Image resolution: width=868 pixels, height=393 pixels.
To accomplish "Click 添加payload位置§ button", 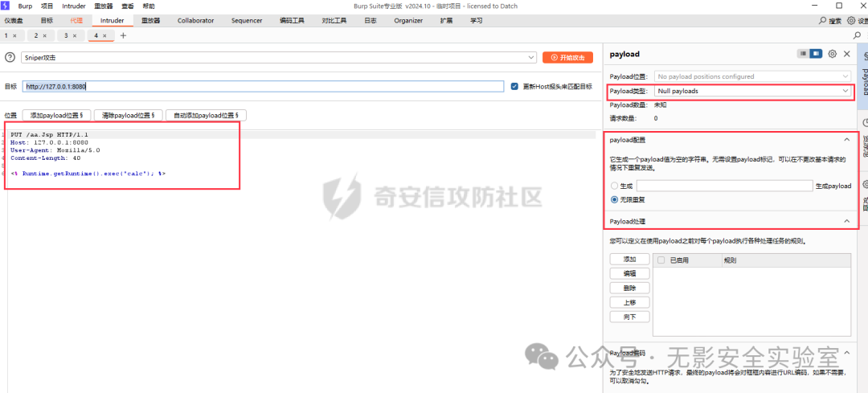I will click(x=56, y=115).
